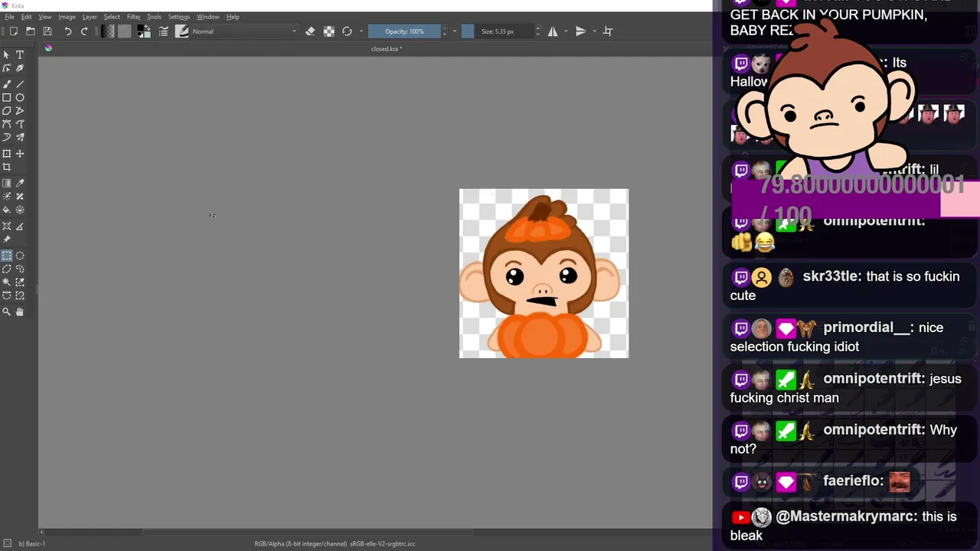Undo the last action
980x551 pixels.
click(67, 31)
